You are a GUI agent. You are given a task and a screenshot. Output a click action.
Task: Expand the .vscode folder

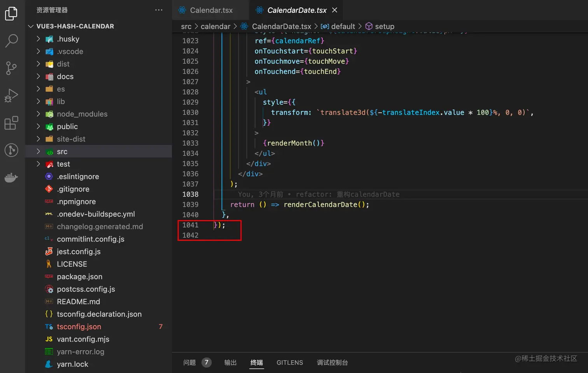[98, 51]
